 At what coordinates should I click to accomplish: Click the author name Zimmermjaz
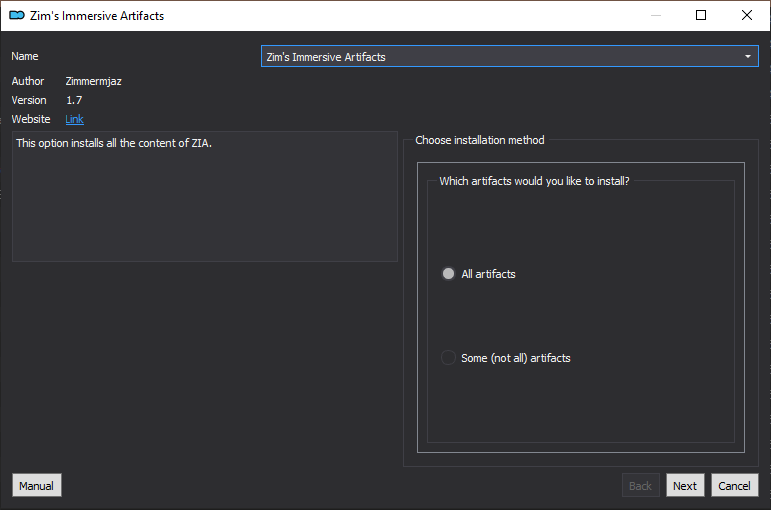93,81
